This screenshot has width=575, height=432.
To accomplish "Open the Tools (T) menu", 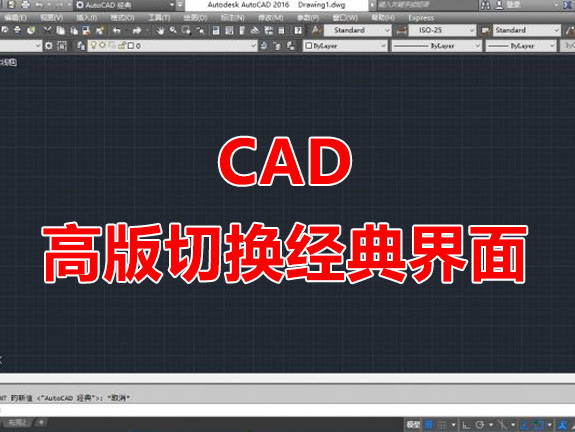I will tap(159, 18).
